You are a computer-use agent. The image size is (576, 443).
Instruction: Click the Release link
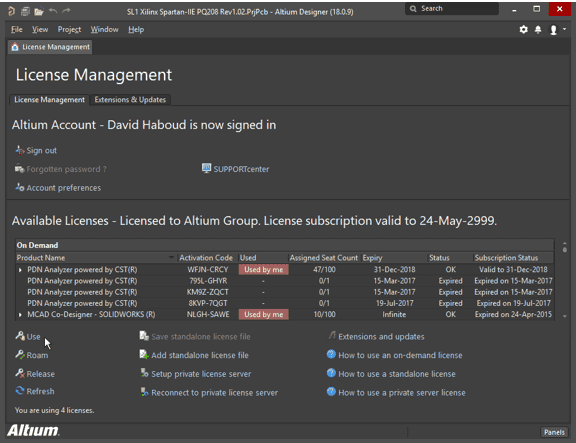click(40, 374)
